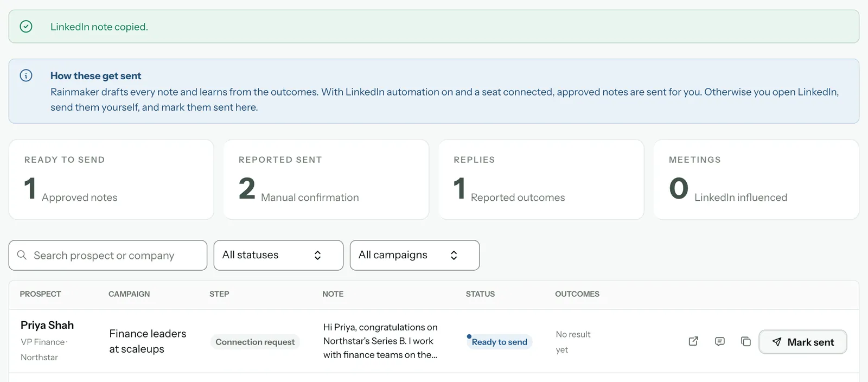868x382 pixels.
Task: Click the Connection request step tag
Action: pyautogui.click(x=255, y=342)
